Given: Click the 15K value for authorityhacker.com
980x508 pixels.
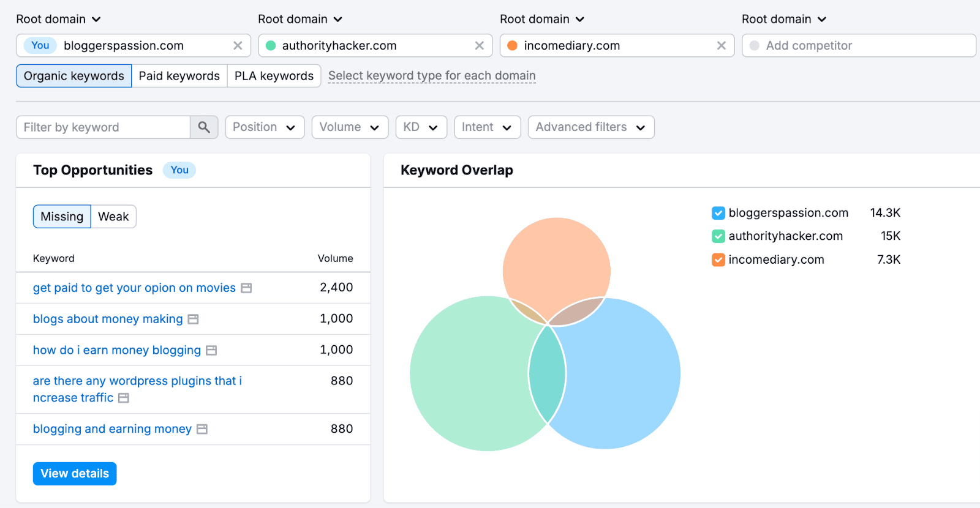Looking at the screenshot, I should pyautogui.click(x=891, y=236).
